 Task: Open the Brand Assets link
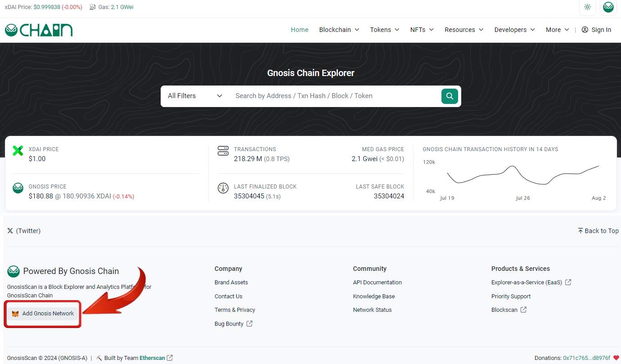(231, 283)
